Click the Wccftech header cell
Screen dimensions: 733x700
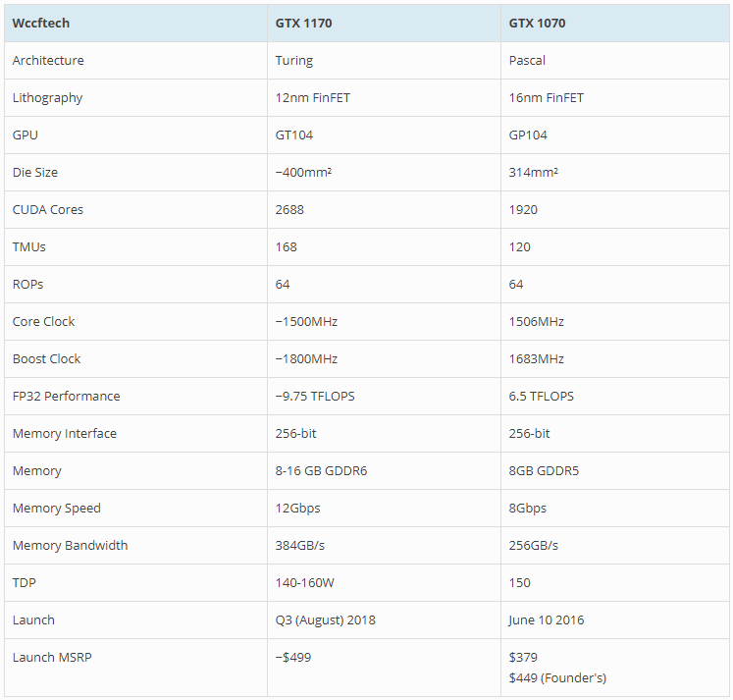tap(41, 23)
